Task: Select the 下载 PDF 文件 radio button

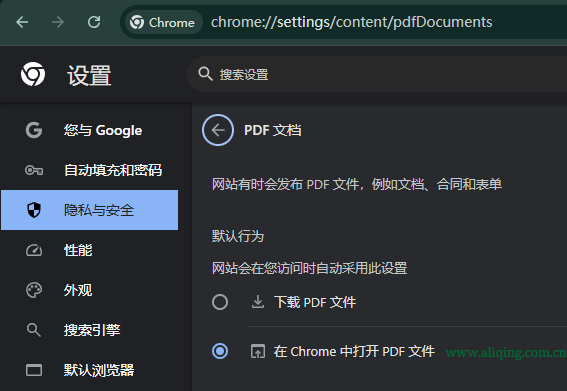Action: [220, 302]
